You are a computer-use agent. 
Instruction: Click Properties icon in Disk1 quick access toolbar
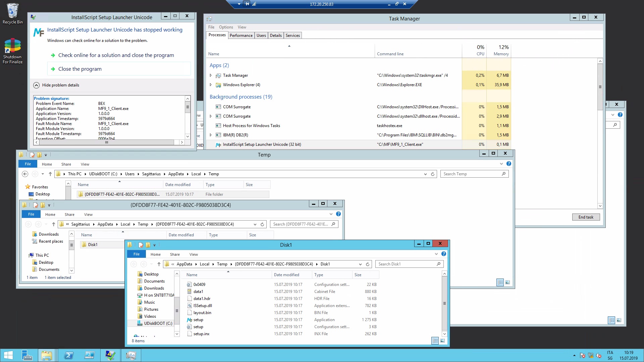(141, 245)
